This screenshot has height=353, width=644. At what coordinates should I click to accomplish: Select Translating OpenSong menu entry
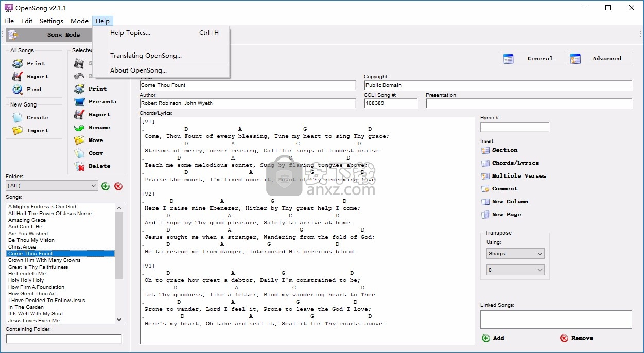[161, 56]
